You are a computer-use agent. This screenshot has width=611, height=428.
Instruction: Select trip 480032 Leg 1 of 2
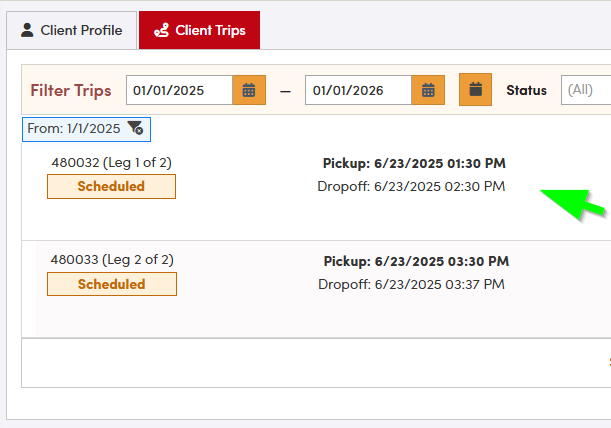coord(112,162)
